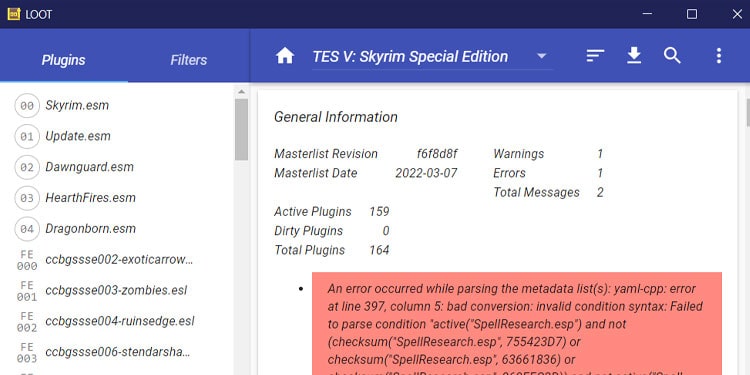Click plugin list scrollbar up arrow
750x375 pixels.
tap(241, 92)
